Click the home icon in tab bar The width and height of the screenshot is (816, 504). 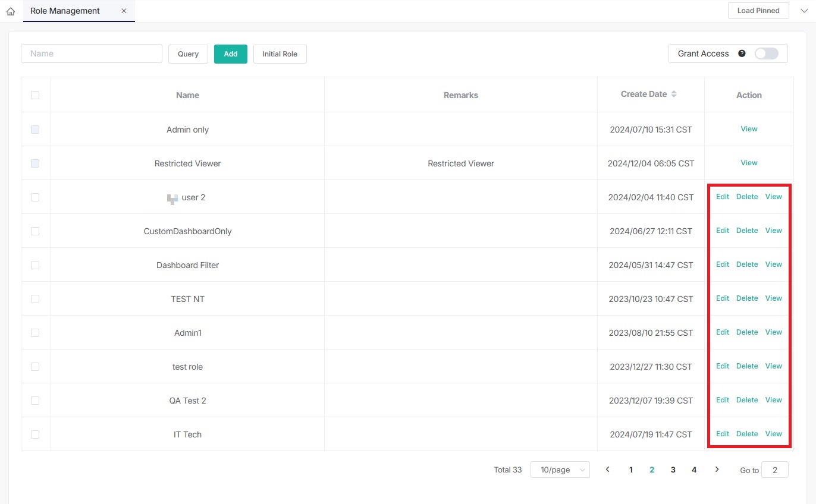(10, 11)
